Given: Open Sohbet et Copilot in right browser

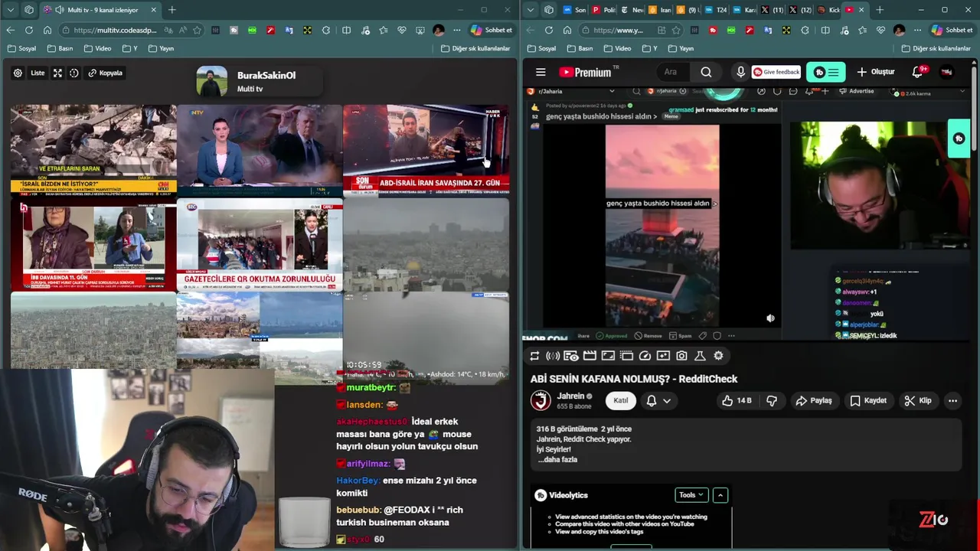Looking at the screenshot, I should point(952,30).
